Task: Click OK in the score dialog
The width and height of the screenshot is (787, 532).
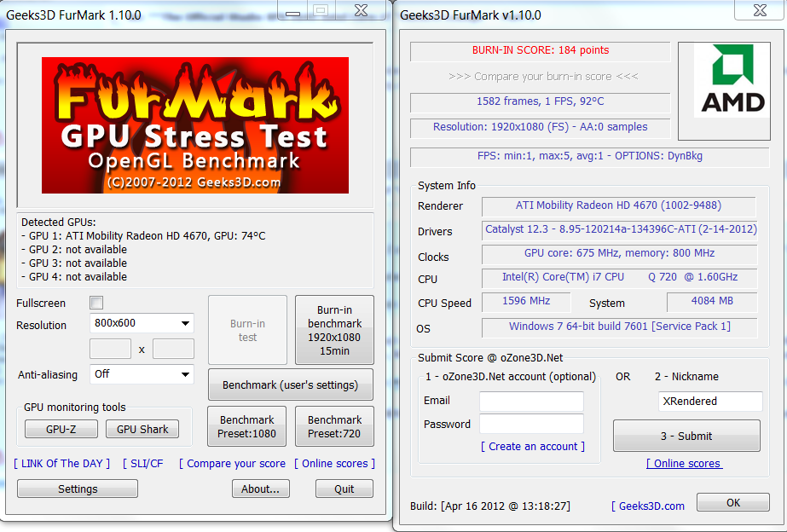Action: (x=733, y=502)
